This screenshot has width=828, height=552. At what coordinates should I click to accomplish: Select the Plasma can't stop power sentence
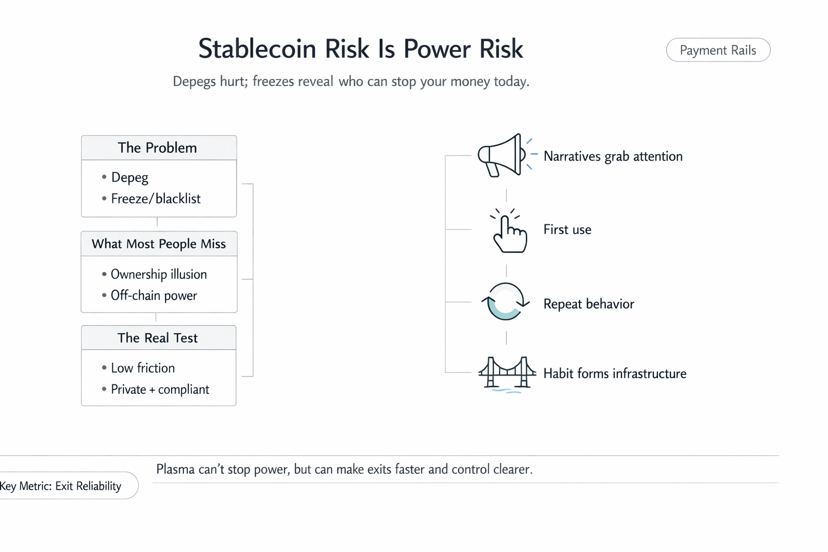click(x=344, y=469)
